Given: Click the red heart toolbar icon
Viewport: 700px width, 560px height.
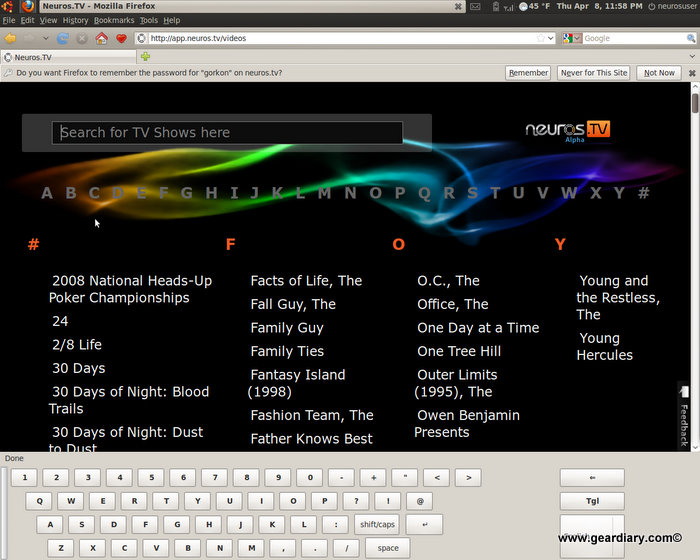Looking at the screenshot, I should tap(121, 38).
